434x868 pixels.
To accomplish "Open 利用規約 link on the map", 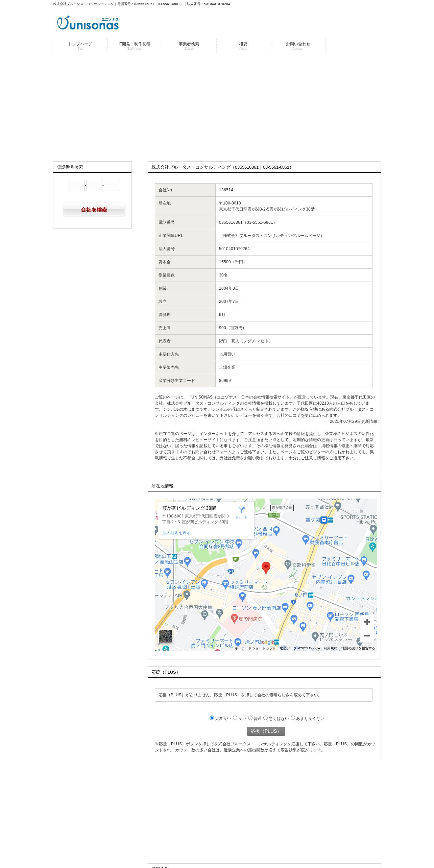I will pyautogui.click(x=330, y=648).
